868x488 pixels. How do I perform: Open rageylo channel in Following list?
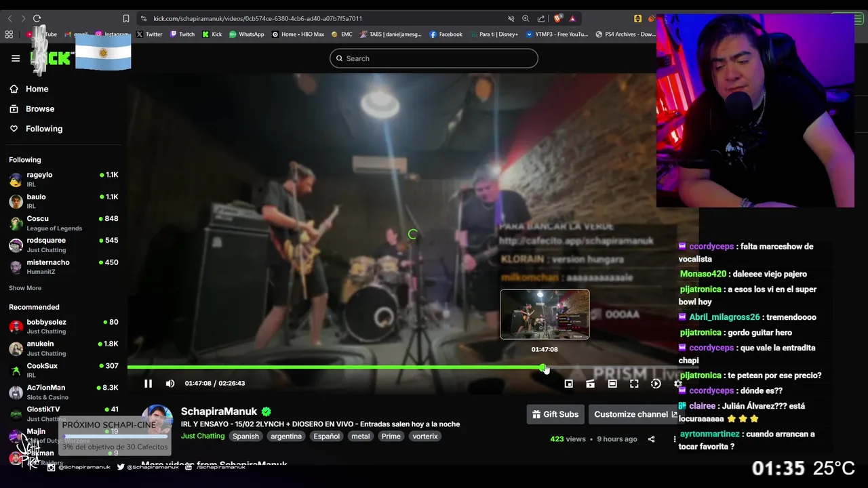click(64, 179)
